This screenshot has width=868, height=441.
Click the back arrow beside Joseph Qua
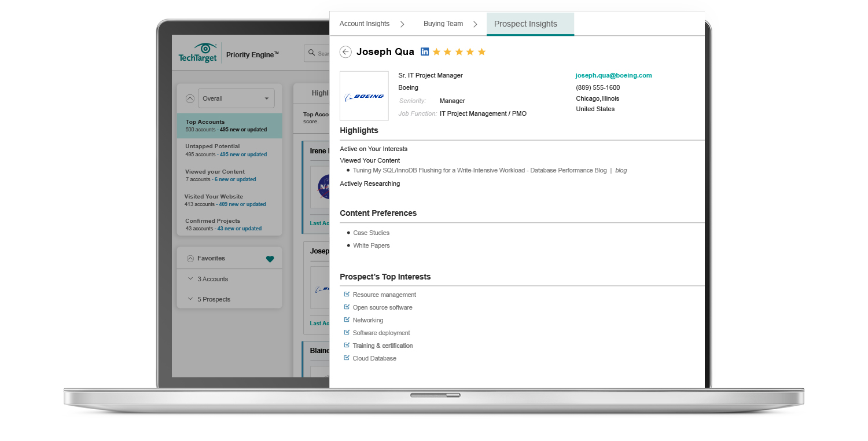345,52
